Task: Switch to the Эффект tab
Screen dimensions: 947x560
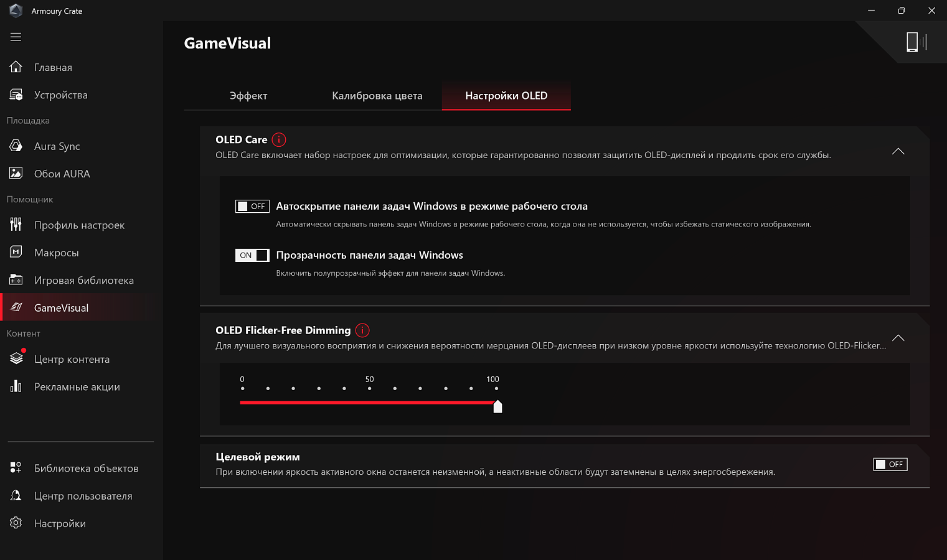Action: tap(248, 95)
